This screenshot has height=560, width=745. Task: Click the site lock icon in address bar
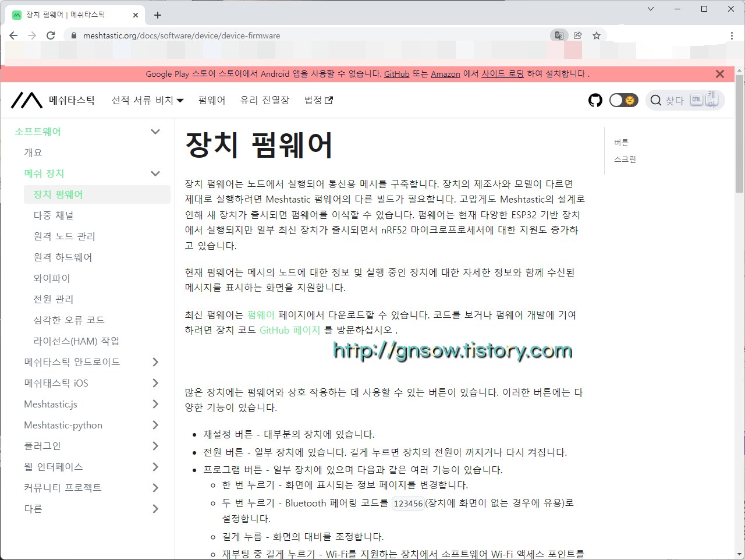tap(73, 36)
